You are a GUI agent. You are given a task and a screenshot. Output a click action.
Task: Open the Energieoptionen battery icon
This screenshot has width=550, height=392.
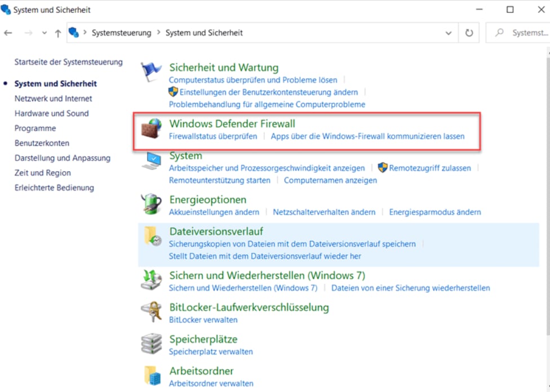pyautogui.click(x=151, y=204)
